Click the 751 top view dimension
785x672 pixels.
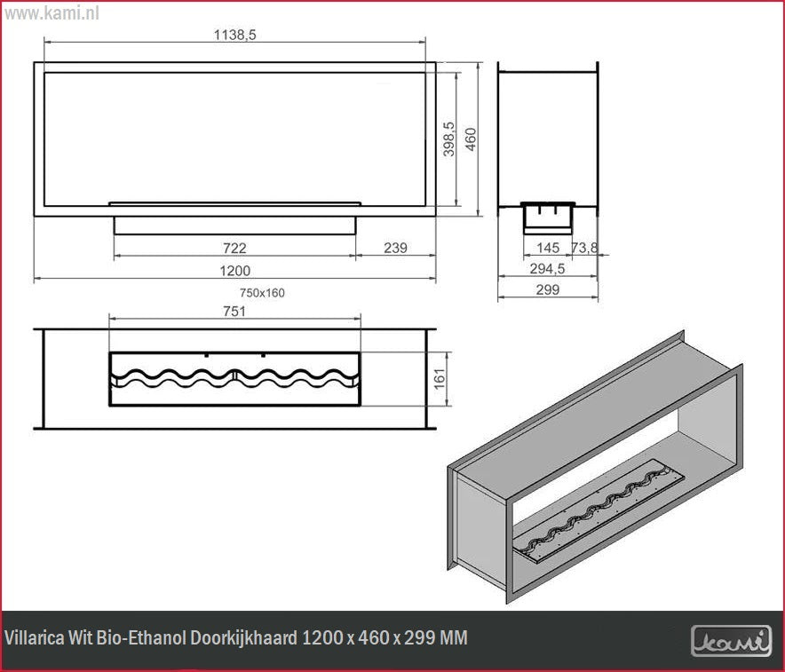pyautogui.click(x=234, y=311)
